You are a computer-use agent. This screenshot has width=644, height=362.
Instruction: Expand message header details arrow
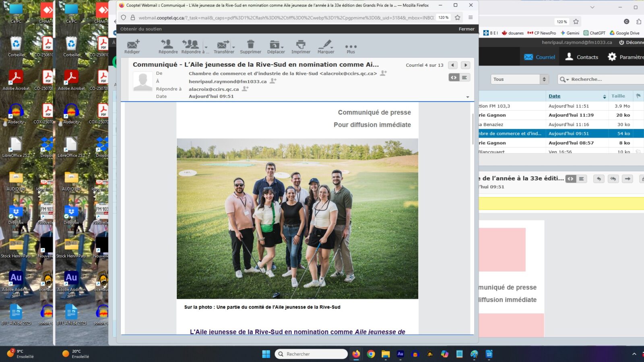468,97
